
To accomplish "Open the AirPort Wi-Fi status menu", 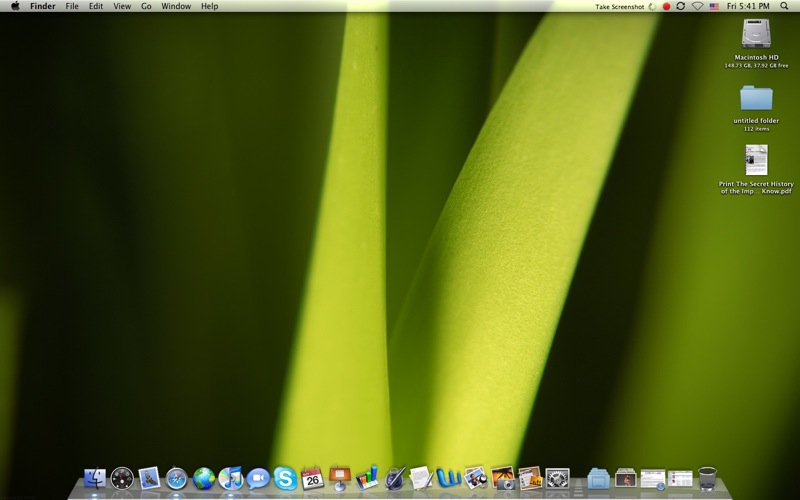I will click(697, 6).
